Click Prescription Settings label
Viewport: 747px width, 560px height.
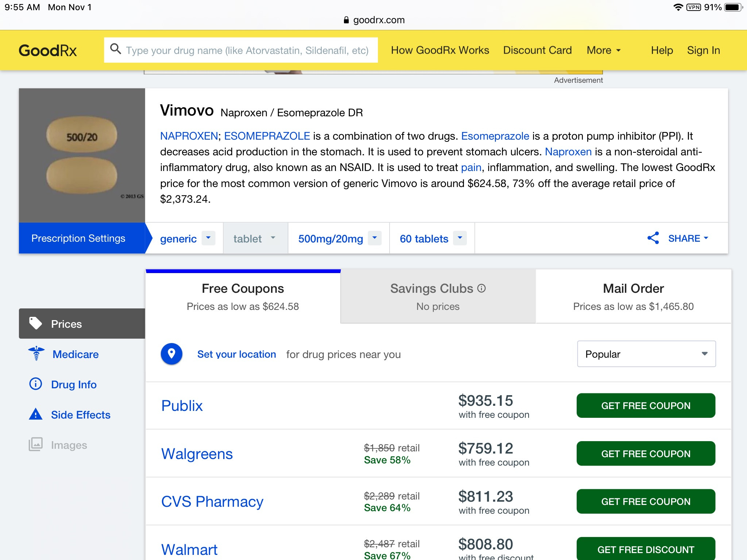click(x=78, y=238)
